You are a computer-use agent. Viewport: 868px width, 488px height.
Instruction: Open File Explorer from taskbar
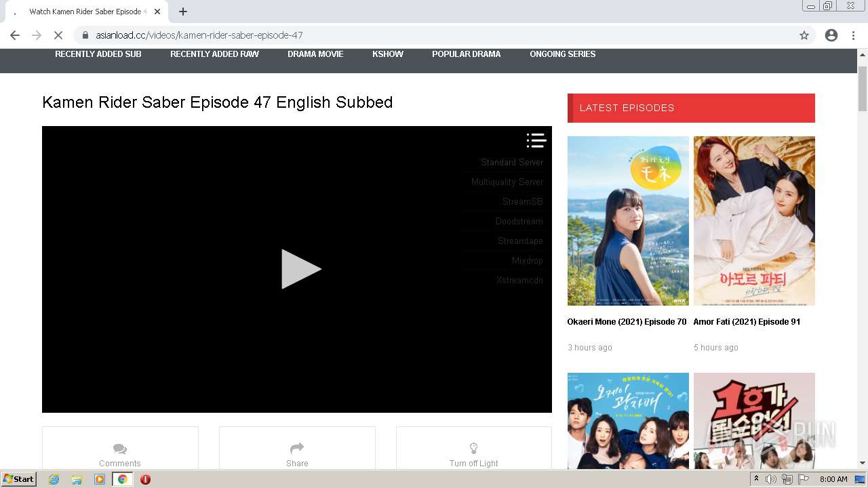click(x=77, y=479)
